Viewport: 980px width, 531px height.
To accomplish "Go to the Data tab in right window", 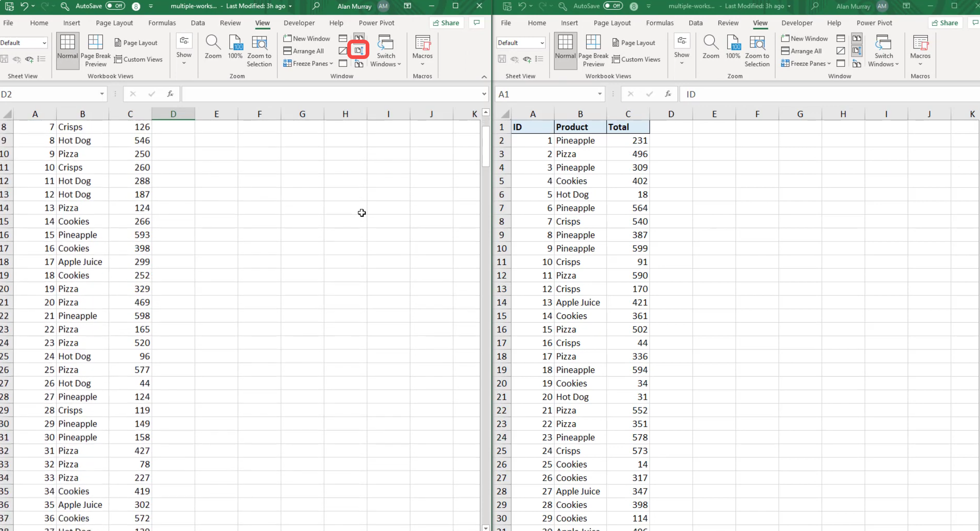I will pyautogui.click(x=696, y=23).
